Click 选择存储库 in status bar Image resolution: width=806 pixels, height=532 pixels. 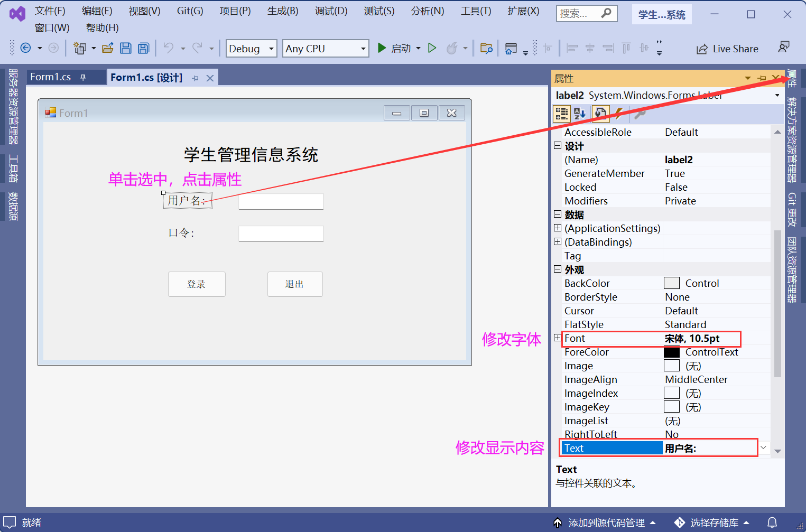712,522
